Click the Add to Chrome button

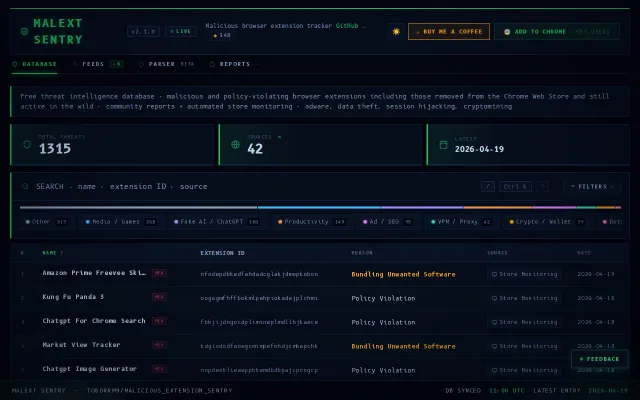pyautogui.click(x=557, y=31)
